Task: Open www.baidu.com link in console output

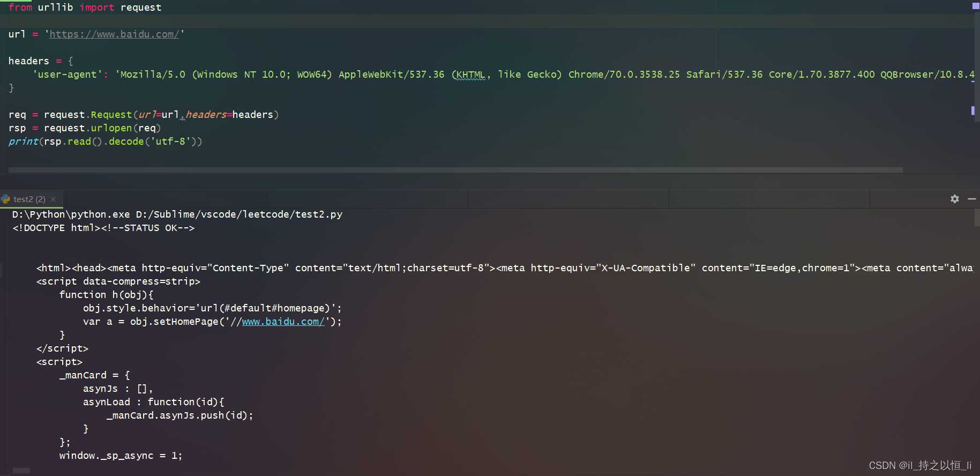Action: (283, 322)
